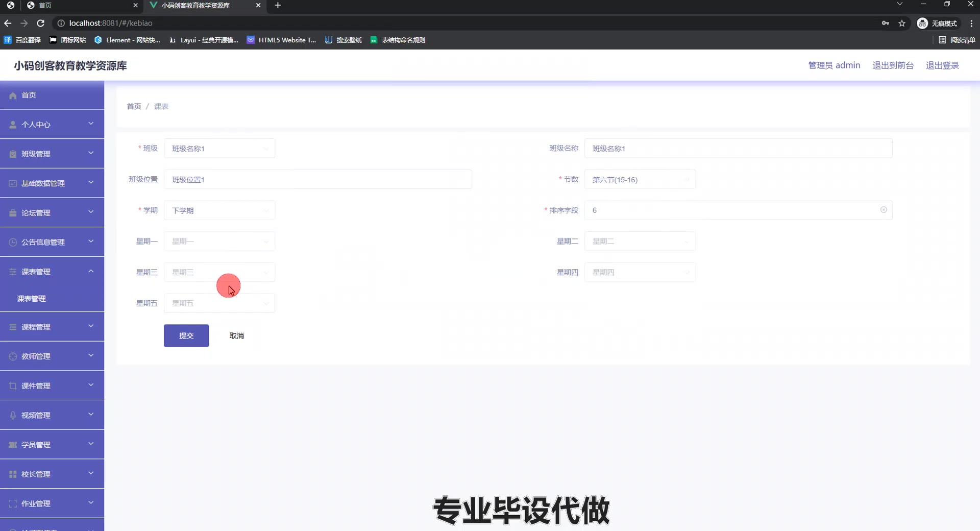
Task: Open the 星期四 course dropdown
Action: click(x=640, y=273)
